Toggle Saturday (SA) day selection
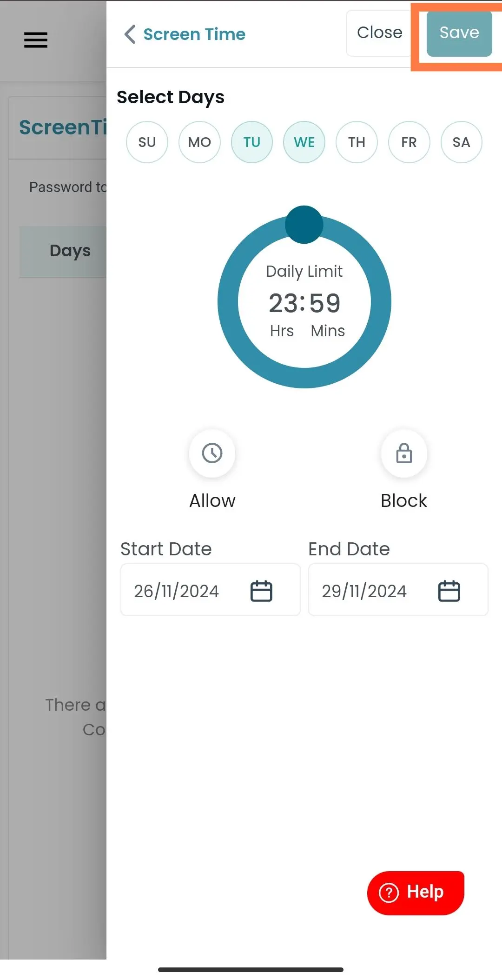The height and width of the screenshot is (980, 502). click(x=462, y=142)
